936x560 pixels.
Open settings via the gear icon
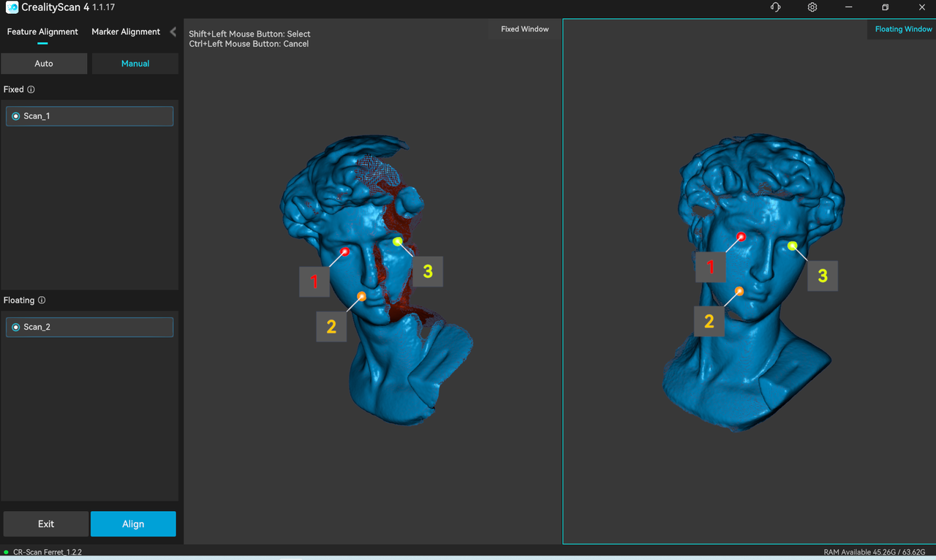(812, 7)
